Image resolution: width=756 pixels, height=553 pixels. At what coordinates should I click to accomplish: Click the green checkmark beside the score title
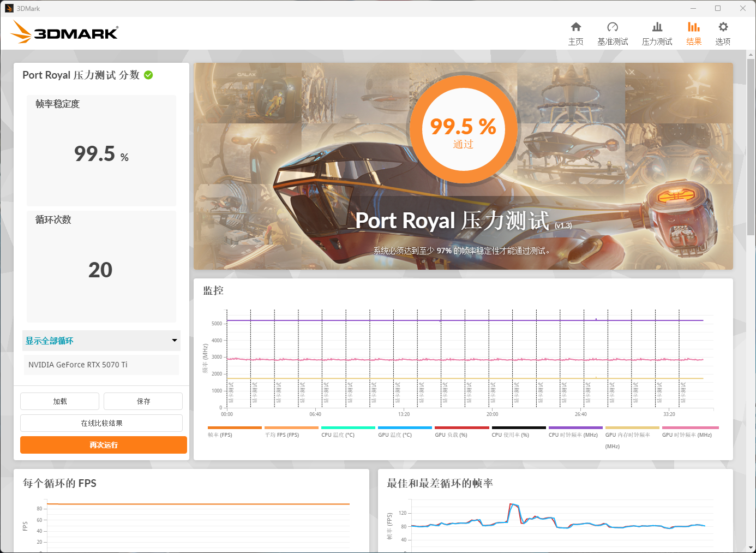click(148, 75)
